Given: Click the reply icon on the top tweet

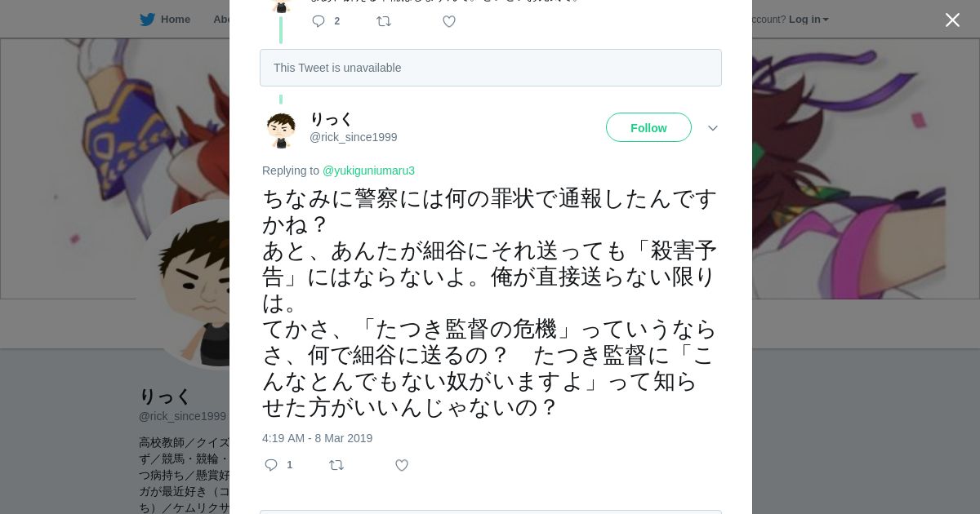Looking at the screenshot, I should [x=318, y=21].
